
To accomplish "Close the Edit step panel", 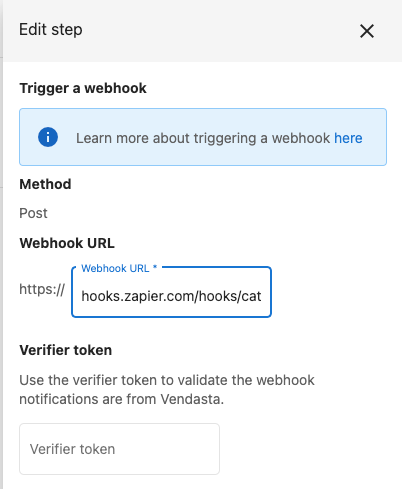I will pyautogui.click(x=367, y=31).
